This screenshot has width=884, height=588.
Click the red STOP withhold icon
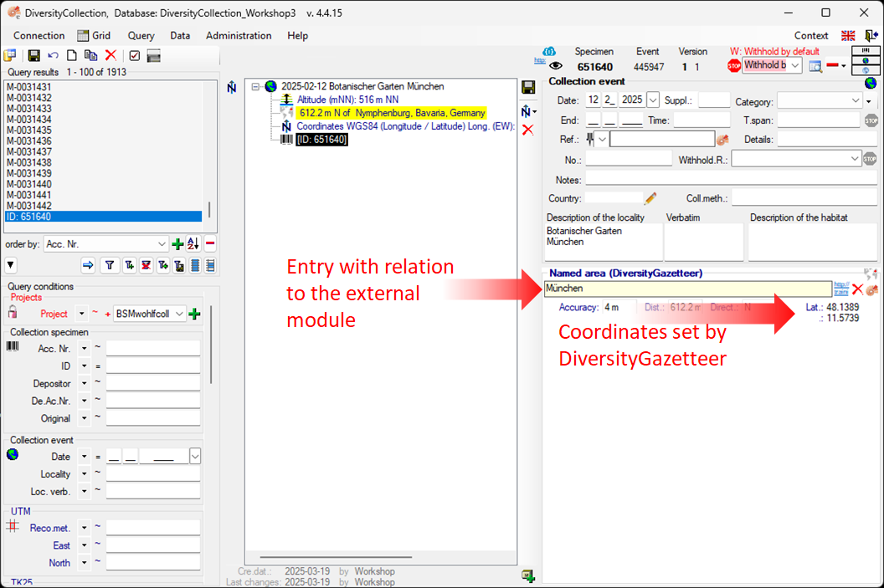(734, 66)
